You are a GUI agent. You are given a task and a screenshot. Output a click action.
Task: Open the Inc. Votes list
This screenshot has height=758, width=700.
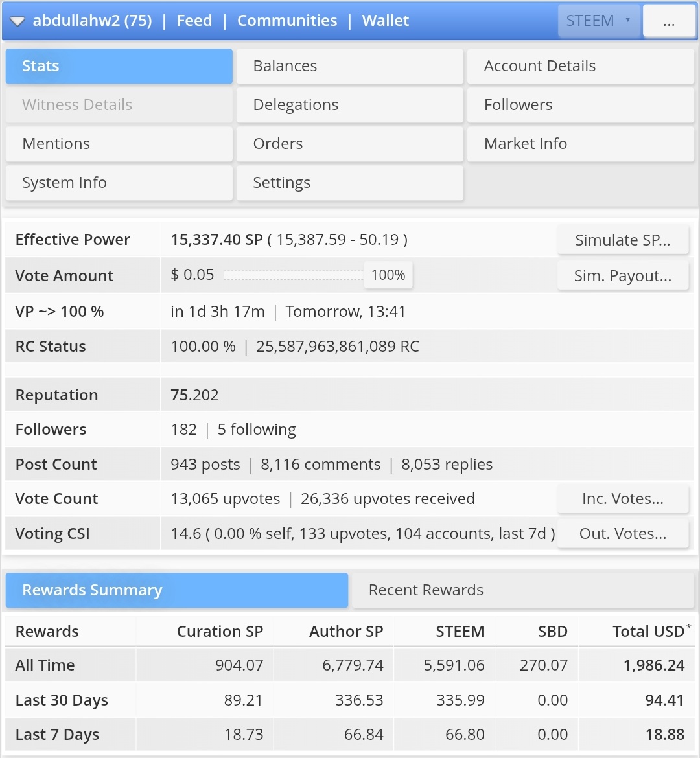623,499
